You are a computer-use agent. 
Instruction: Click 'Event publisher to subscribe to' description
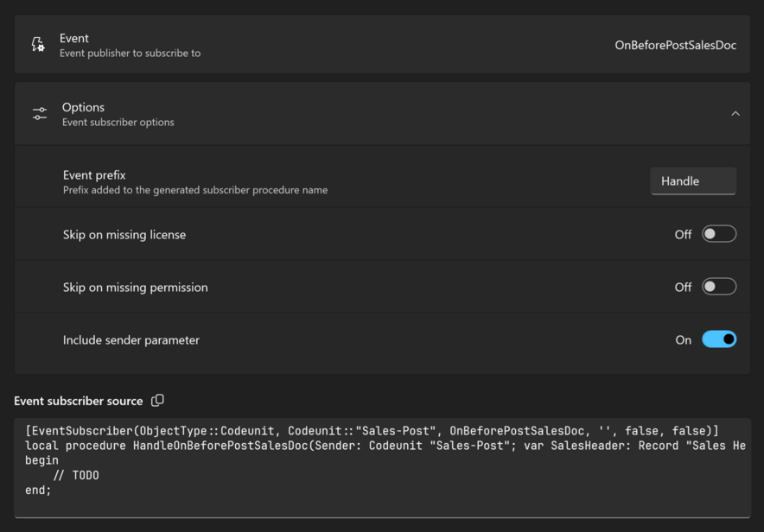[x=131, y=53]
